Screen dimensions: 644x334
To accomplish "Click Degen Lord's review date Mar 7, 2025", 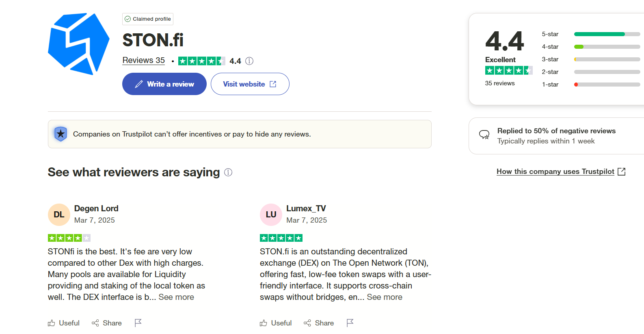I will pyautogui.click(x=95, y=220).
